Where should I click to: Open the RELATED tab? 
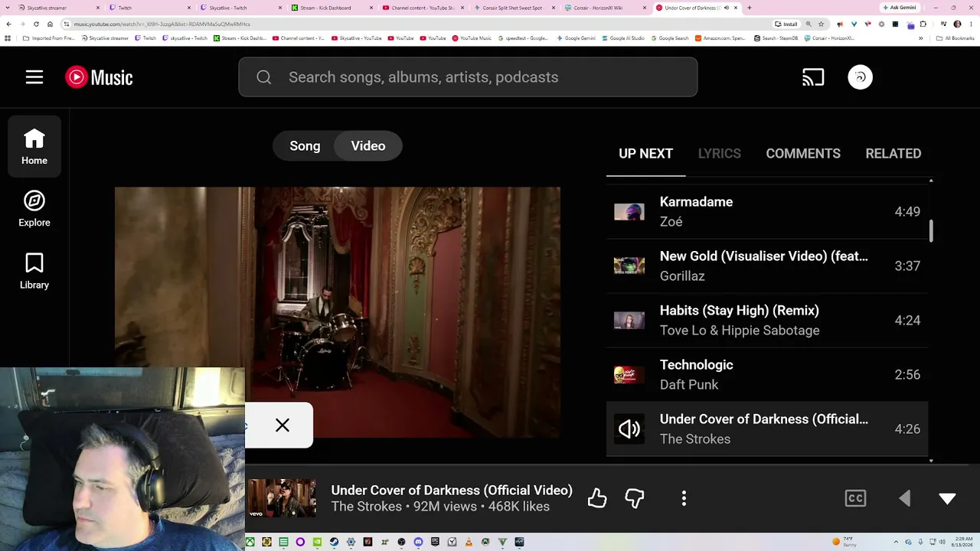[893, 154]
